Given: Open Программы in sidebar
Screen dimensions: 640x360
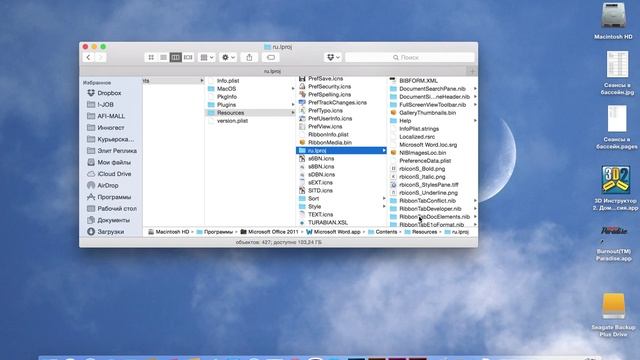Looking at the screenshot, I should pyautogui.click(x=114, y=197).
